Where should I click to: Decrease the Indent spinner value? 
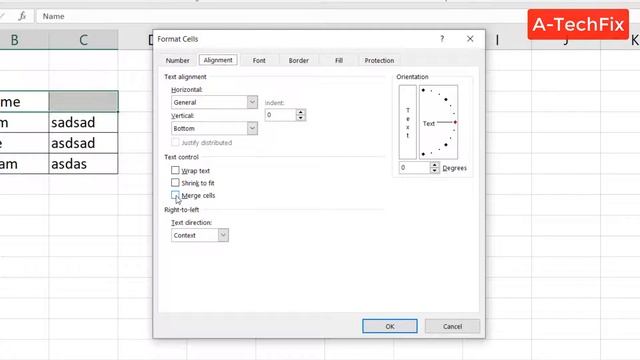tap(301, 118)
